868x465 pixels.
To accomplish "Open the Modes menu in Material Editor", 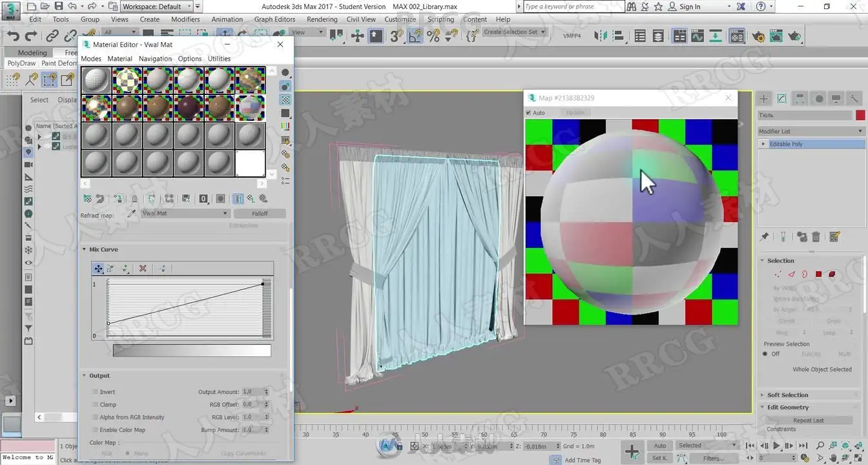I will click(x=91, y=59).
